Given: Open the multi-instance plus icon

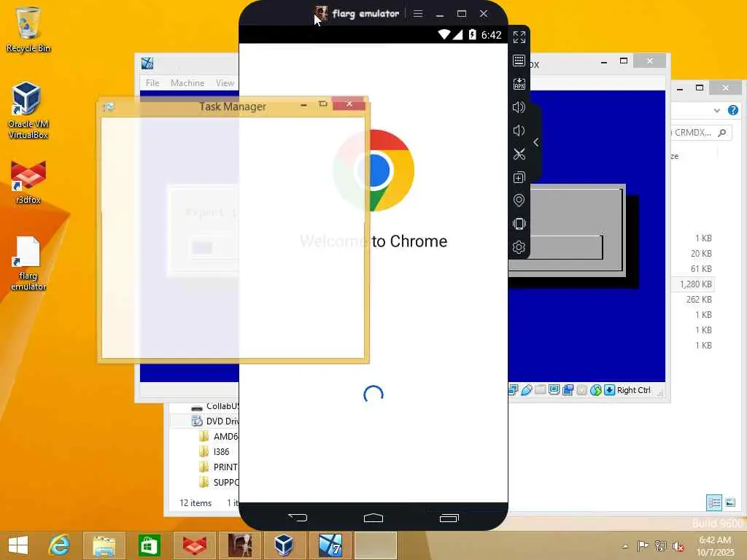Looking at the screenshot, I should point(519,177).
